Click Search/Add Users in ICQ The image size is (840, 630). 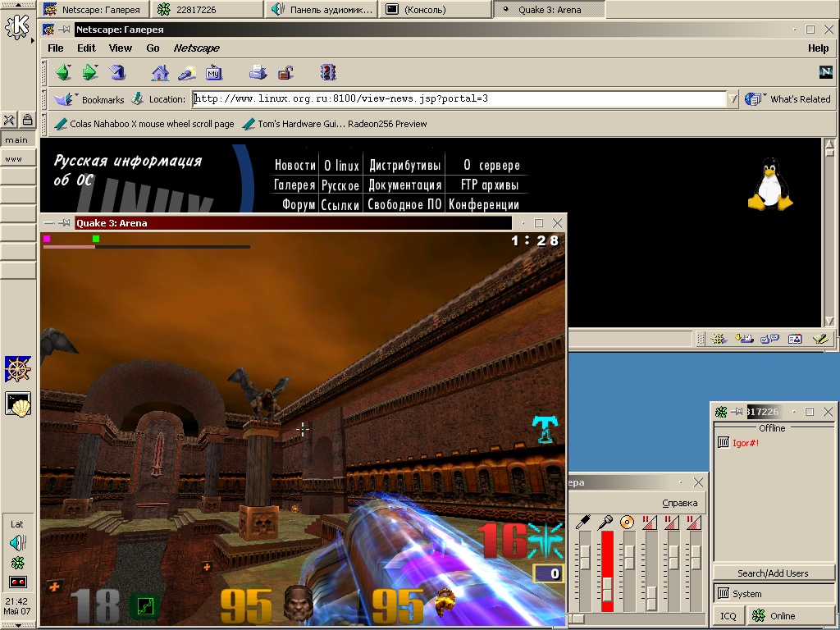773,573
